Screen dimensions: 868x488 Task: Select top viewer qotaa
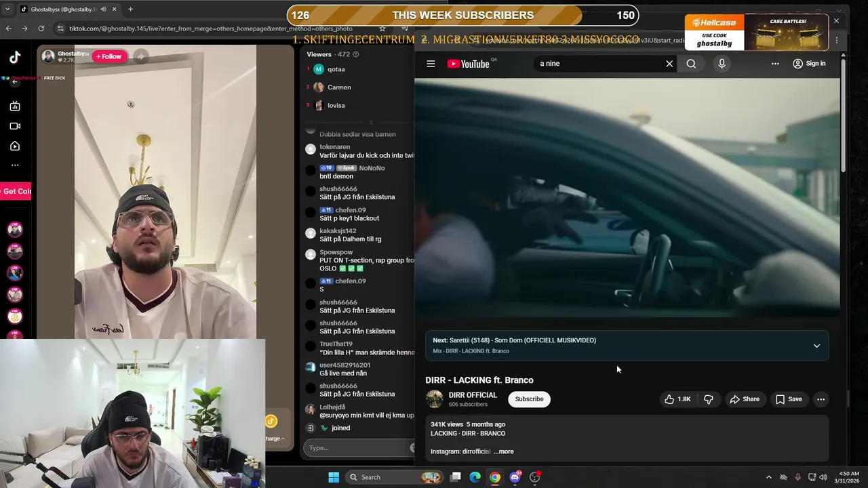(336, 69)
